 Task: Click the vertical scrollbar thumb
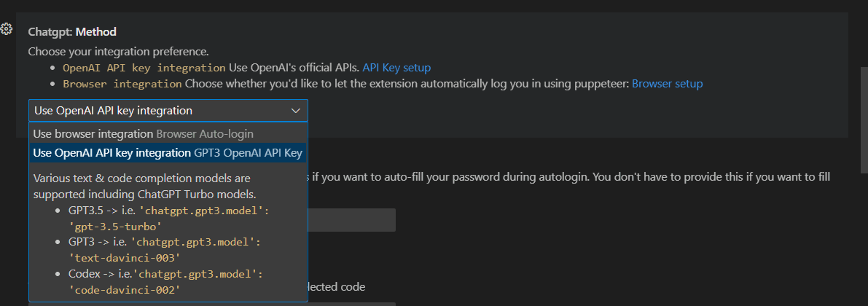click(864, 120)
